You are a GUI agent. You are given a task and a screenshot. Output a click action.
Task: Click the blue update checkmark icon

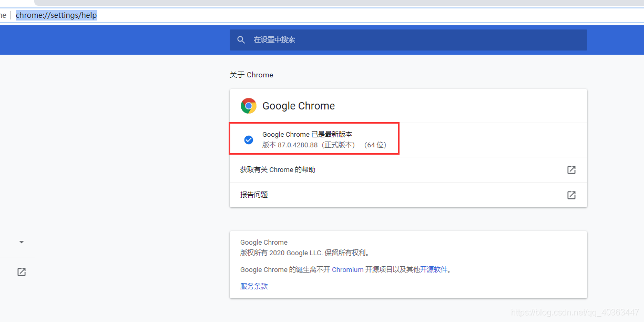[x=249, y=140]
